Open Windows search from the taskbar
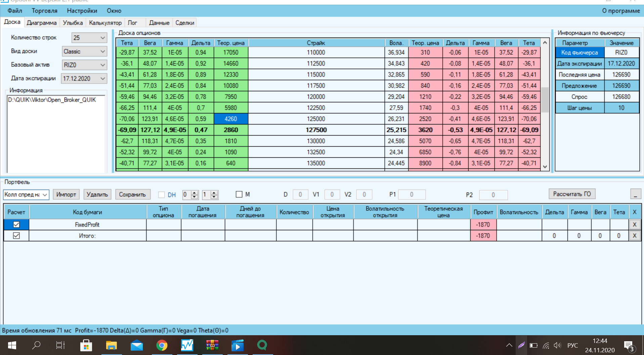644x355 pixels. [36, 345]
